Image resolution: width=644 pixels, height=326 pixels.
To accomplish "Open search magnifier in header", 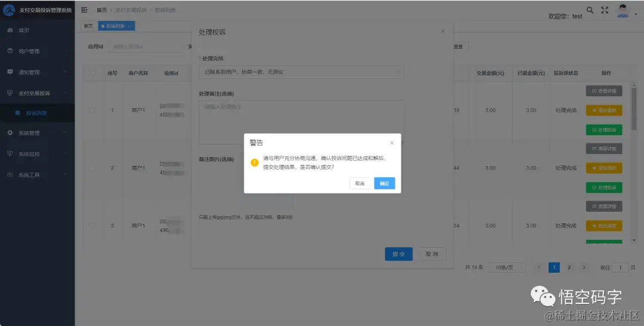I will (590, 10).
